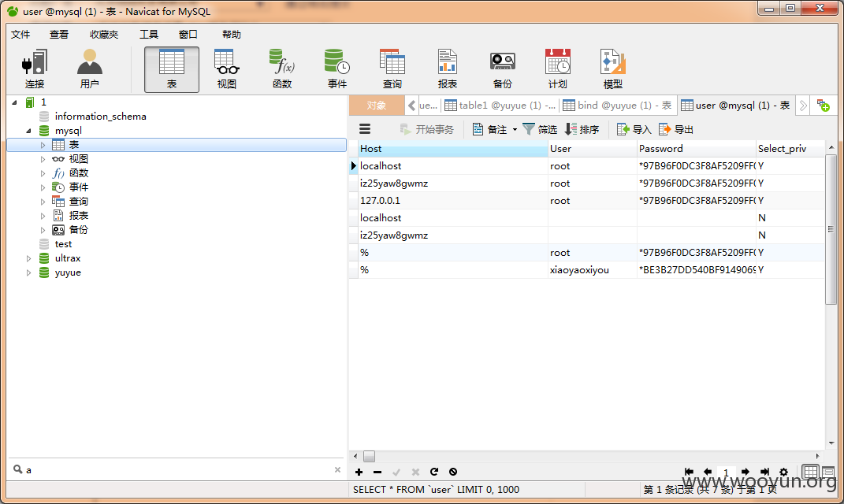The width and height of the screenshot is (844, 504).
Task: Open the 计划 (Schedule) toolbar button
Action: coord(558,69)
